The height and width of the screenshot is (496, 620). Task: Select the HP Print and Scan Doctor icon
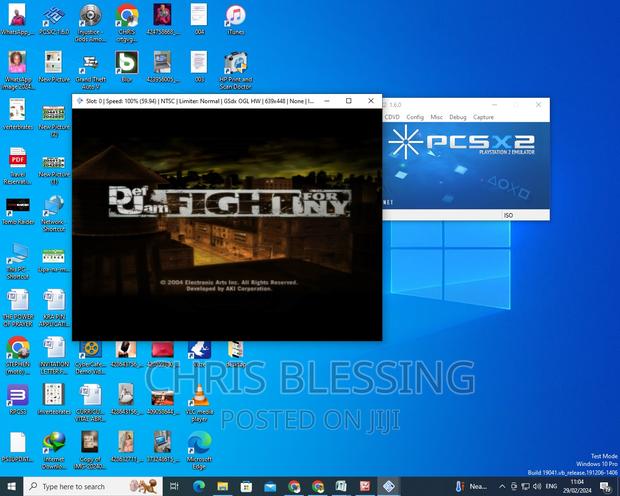(235, 65)
